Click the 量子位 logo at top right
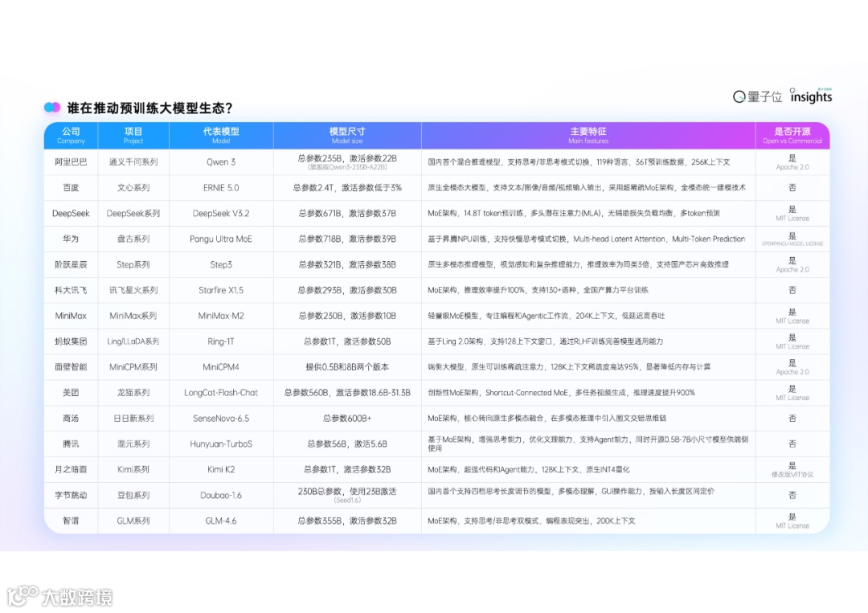868x613 pixels. coord(757,97)
